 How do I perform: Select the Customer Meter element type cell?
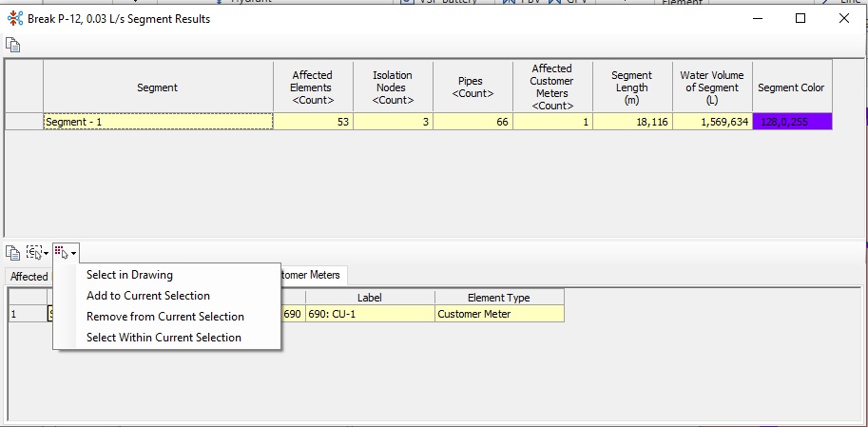499,314
